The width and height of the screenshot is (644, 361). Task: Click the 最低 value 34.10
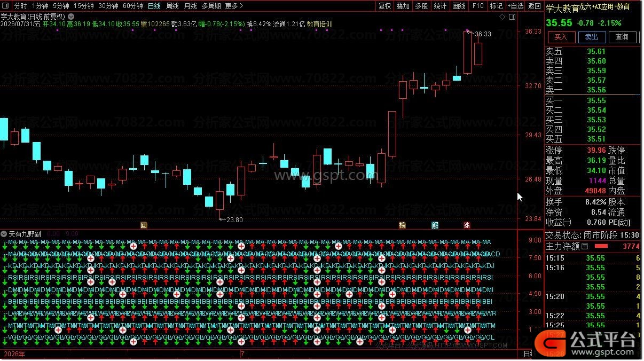(x=596, y=170)
